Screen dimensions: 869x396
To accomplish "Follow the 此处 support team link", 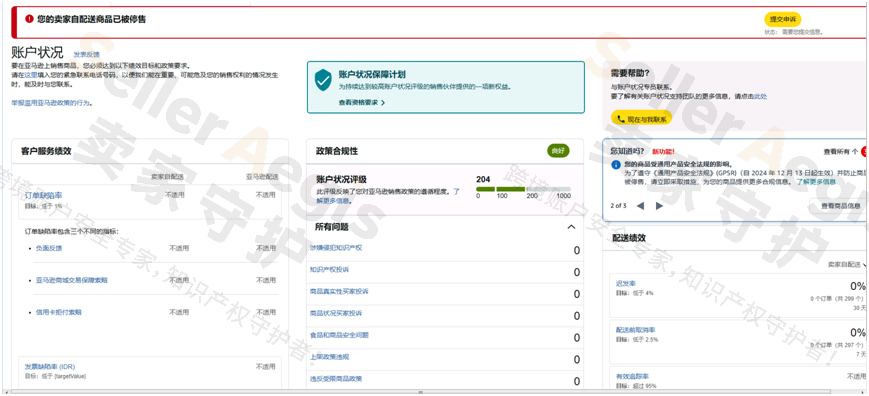I will pyautogui.click(x=760, y=96).
